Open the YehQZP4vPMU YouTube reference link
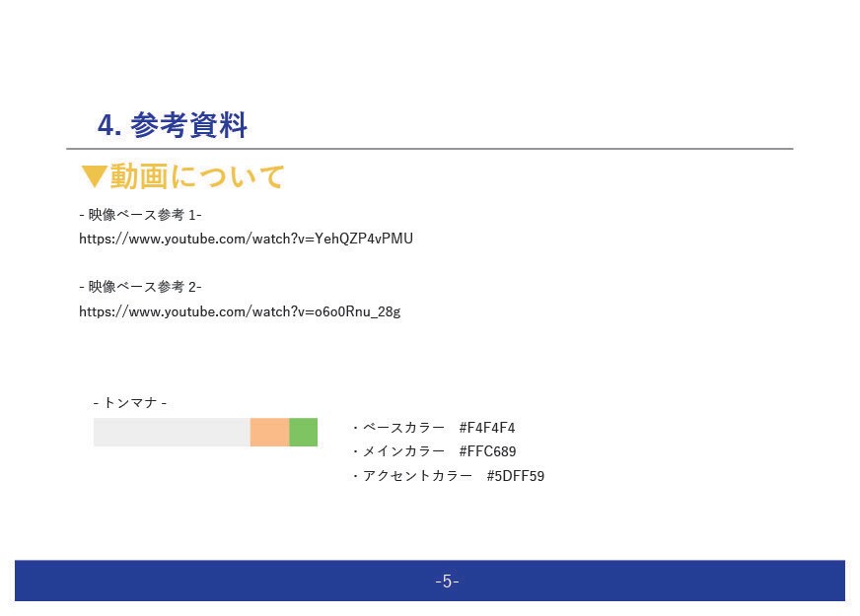 [x=246, y=239]
